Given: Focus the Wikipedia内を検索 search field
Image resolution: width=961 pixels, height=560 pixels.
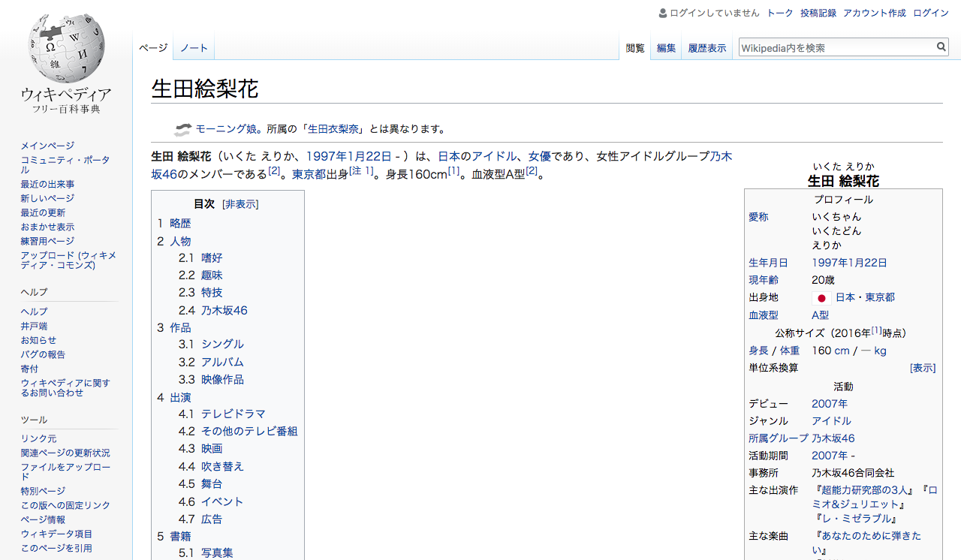Looking at the screenshot, I should (x=836, y=47).
